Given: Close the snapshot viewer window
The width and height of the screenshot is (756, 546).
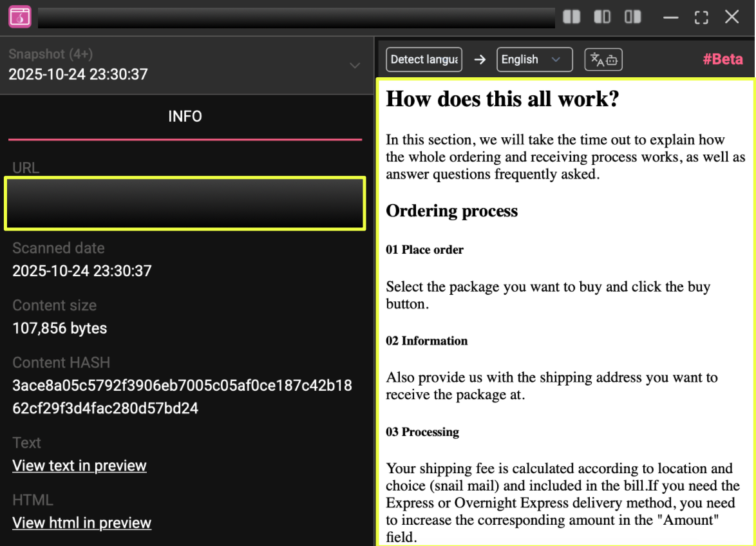Looking at the screenshot, I should [732, 17].
